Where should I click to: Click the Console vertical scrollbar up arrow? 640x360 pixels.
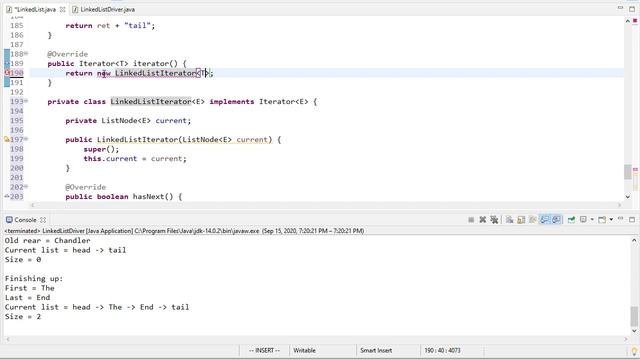[x=634, y=240]
